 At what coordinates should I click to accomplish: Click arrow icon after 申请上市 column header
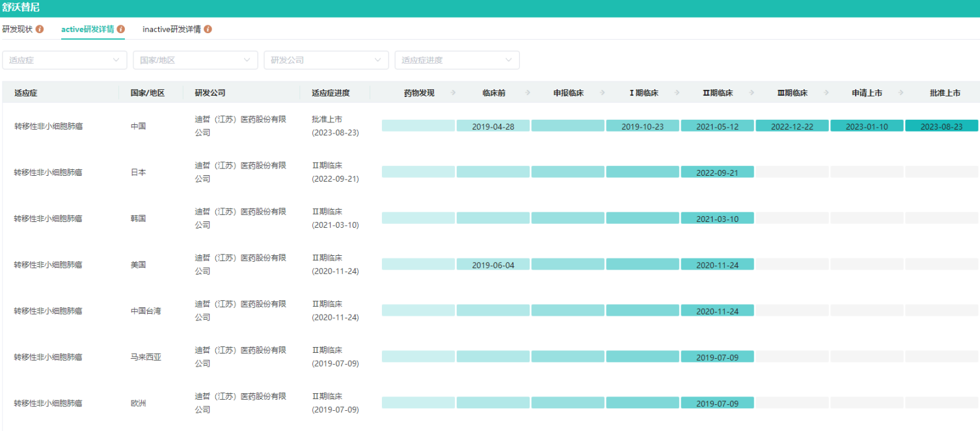point(902,93)
